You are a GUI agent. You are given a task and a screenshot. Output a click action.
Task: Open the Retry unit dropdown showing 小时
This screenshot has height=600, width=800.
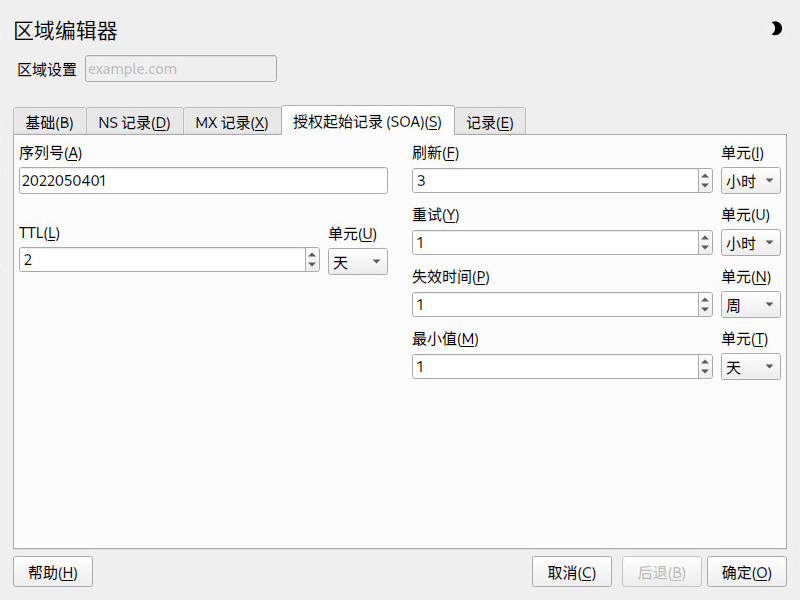(x=751, y=243)
